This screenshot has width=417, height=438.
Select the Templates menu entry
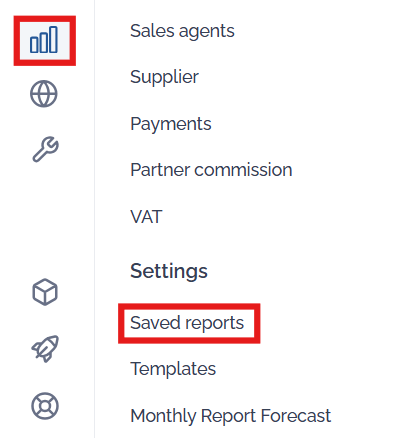point(173,369)
